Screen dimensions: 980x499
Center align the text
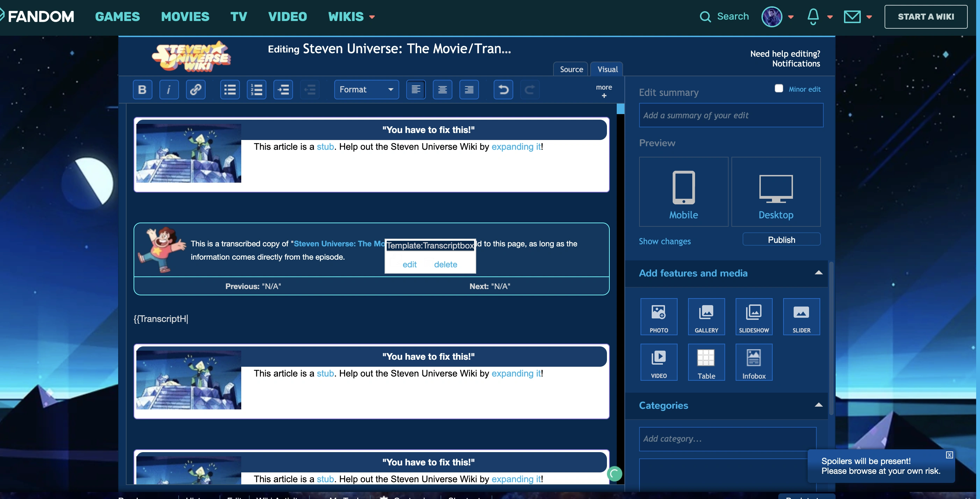(442, 90)
